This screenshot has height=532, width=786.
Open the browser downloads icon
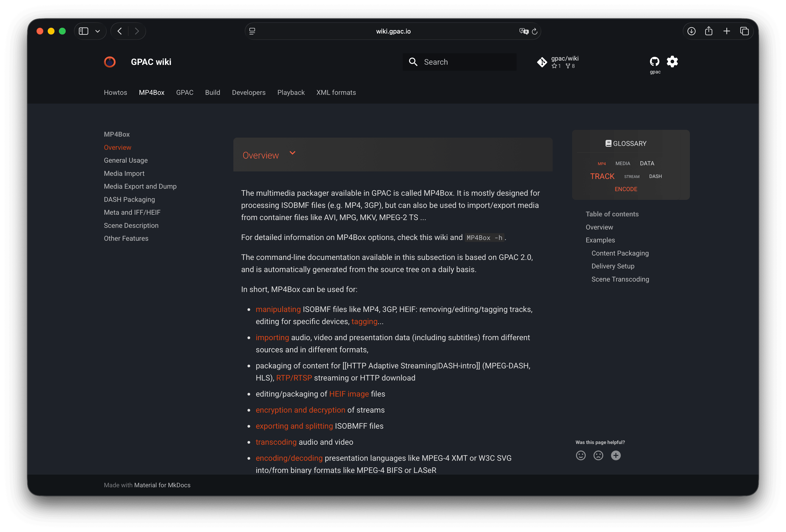coord(691,31)
